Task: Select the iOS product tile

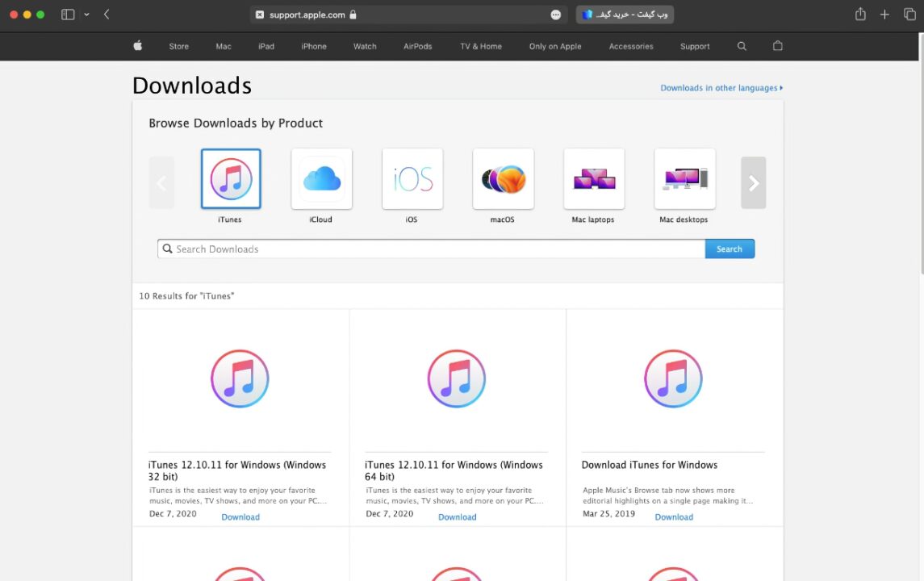Action: (412, 178)
